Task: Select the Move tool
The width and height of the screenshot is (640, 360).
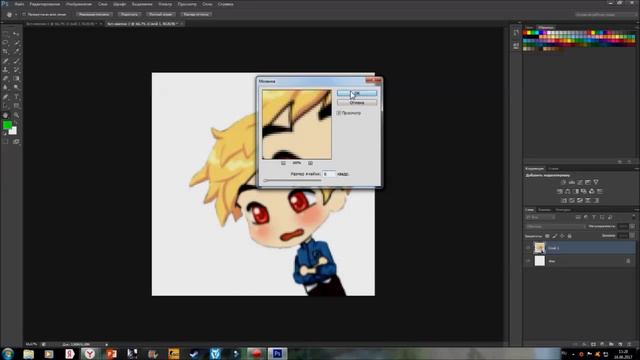Action: (16, 34)
